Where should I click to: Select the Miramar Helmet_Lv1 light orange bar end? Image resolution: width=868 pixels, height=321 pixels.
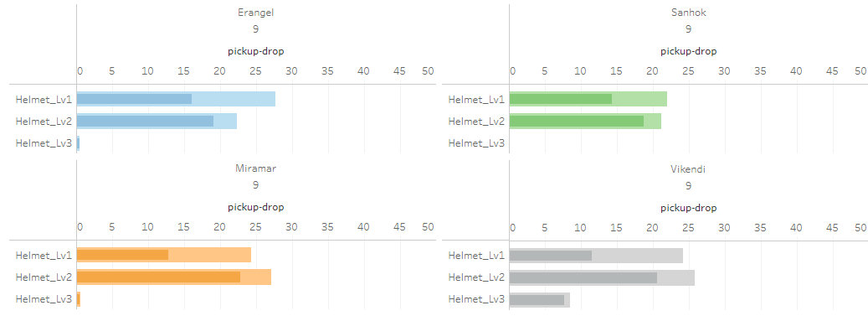[x=210, y=255]
